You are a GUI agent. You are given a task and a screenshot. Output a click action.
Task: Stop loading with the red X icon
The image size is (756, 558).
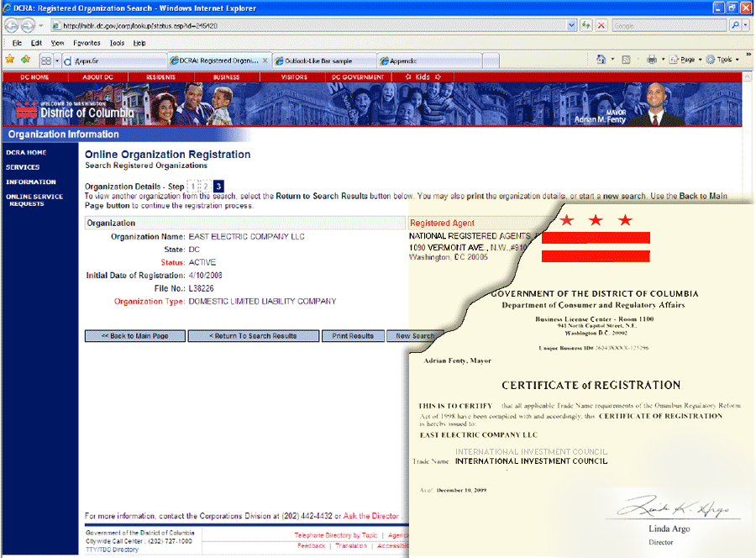point(601,25)
